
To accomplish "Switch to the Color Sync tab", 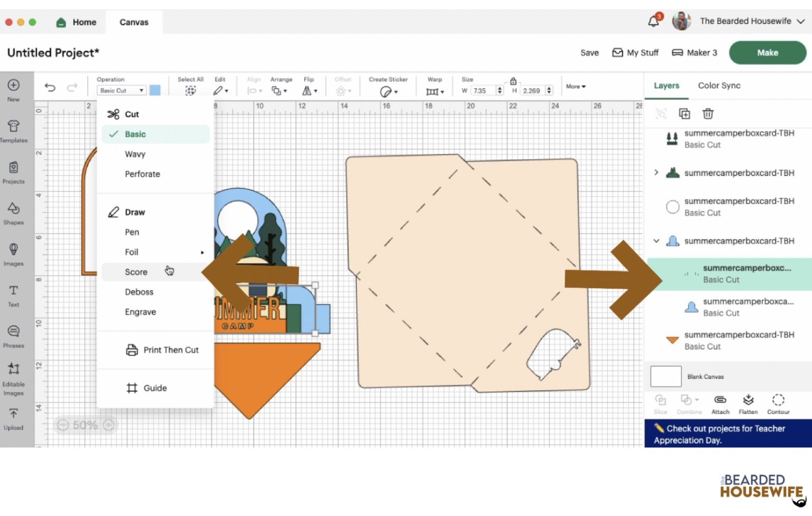I will click(719, 86).
